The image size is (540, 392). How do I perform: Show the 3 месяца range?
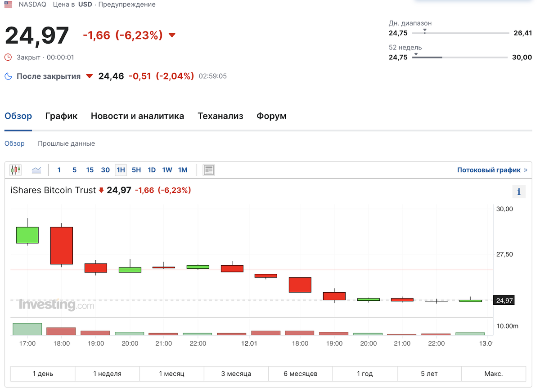point(236,374)
